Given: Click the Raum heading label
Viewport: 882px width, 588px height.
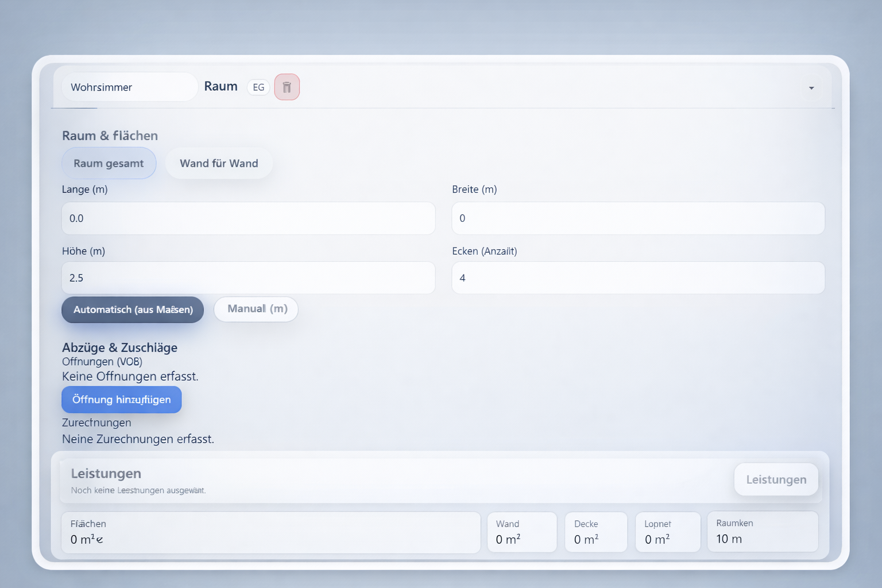Looking at the screenshot, I should click(x=220, y=86).
